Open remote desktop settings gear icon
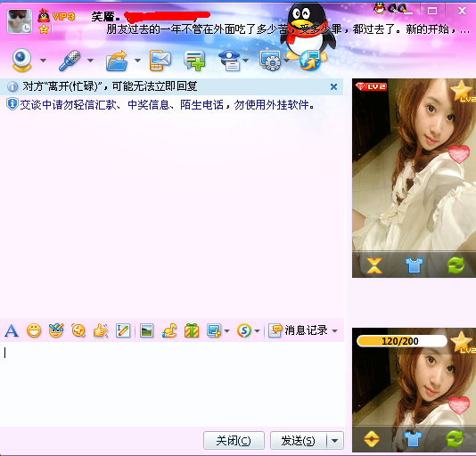476x456 pixels. coord(270,61)
